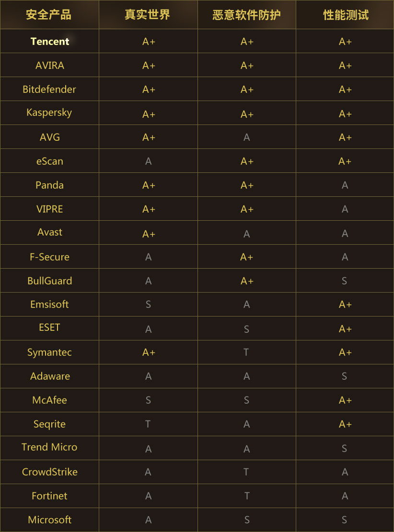Select the McAfee product name
The image size is (394, 532).
point(49,400)
